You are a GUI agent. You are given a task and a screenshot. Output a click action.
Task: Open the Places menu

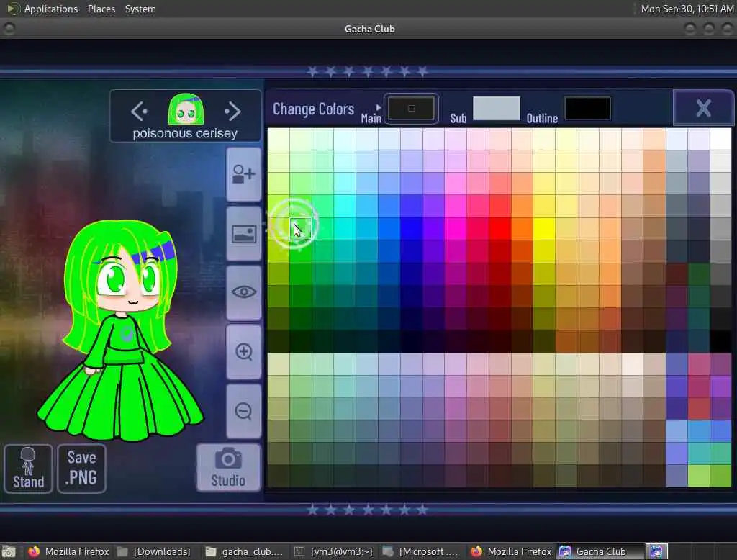101,9
